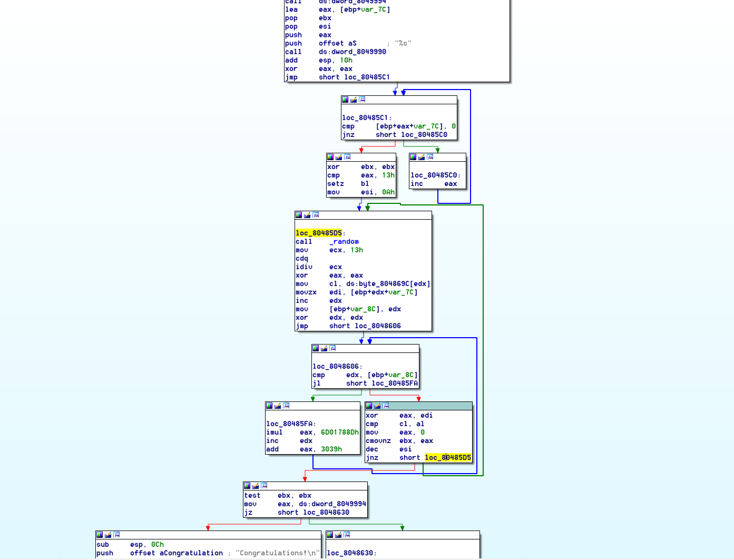Open color icon on 'test ebx, ebx' node

coord(247,486)
